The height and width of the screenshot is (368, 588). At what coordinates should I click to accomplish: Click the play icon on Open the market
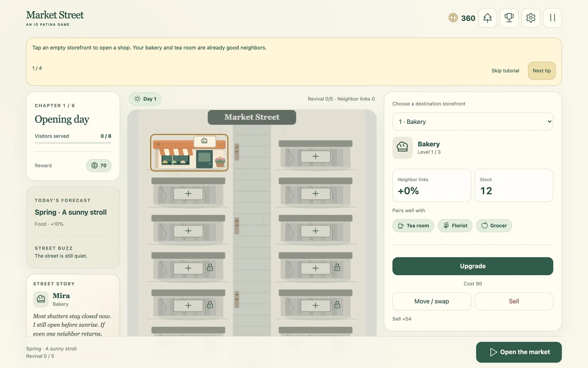(x=493, y=352)
